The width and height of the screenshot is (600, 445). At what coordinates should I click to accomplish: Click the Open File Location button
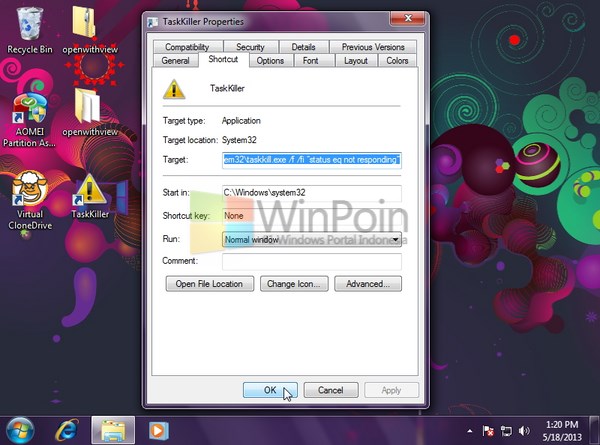point(209,284)
